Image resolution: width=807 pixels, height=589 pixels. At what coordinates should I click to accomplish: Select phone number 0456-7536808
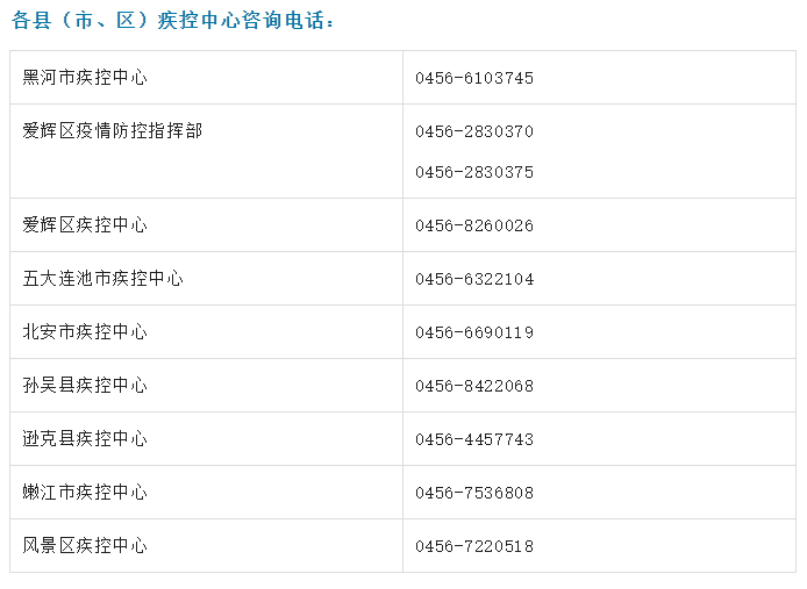pyautogui.click(x=474, y=493)
